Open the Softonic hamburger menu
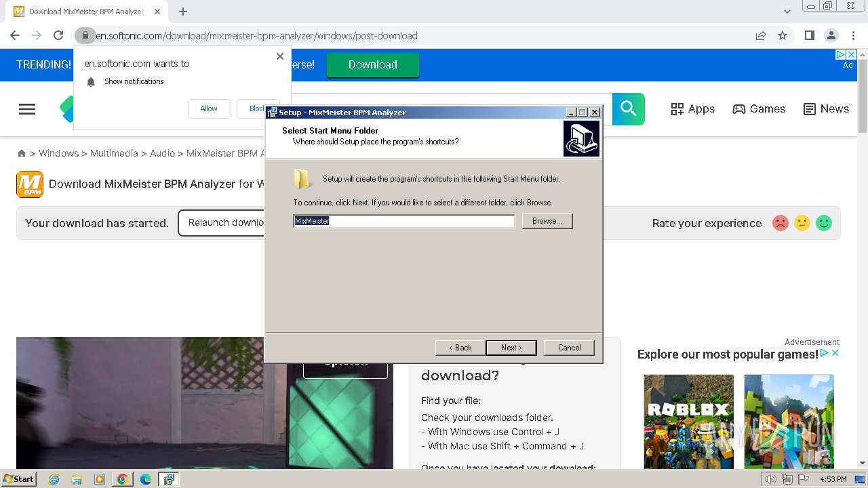Viewport: 868px width, 488px height. click(27, 109)
